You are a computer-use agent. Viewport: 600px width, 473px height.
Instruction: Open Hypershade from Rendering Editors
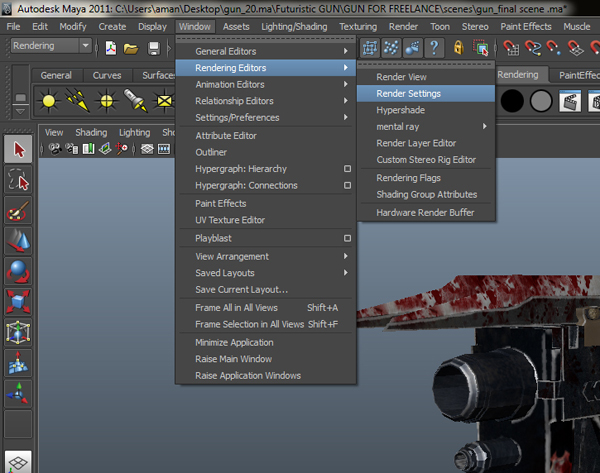coord(426,110)
